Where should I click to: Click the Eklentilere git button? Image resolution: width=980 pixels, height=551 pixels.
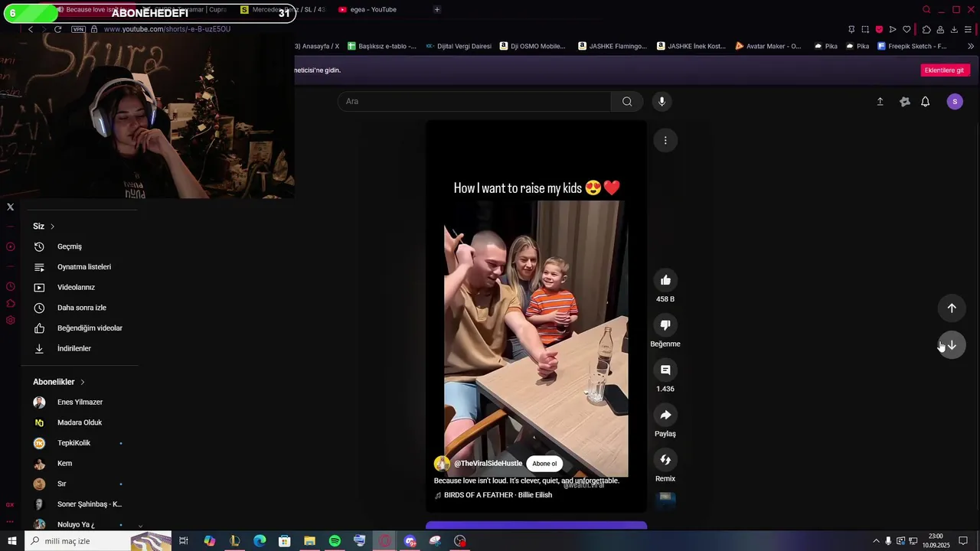[x=944, y=70]
